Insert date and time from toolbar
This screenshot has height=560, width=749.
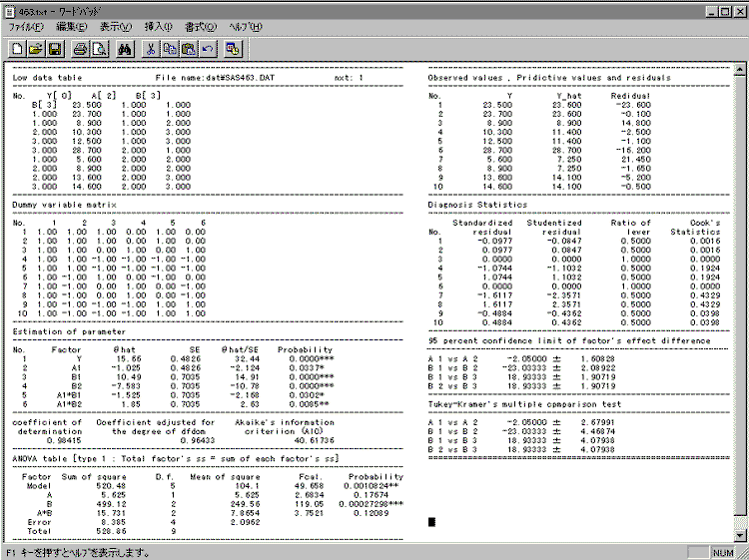[x=232, y=48]
